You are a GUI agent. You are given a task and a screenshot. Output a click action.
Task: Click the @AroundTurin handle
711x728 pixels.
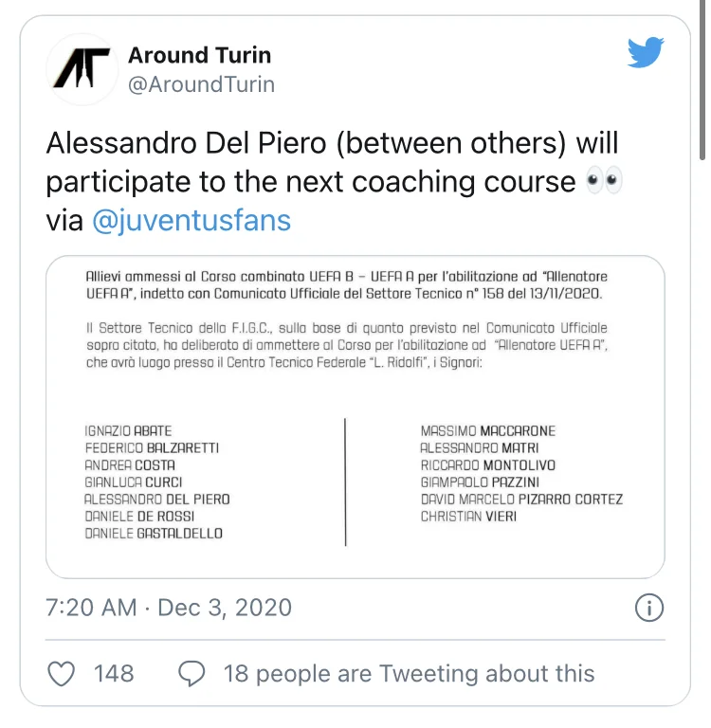point(201,84)
